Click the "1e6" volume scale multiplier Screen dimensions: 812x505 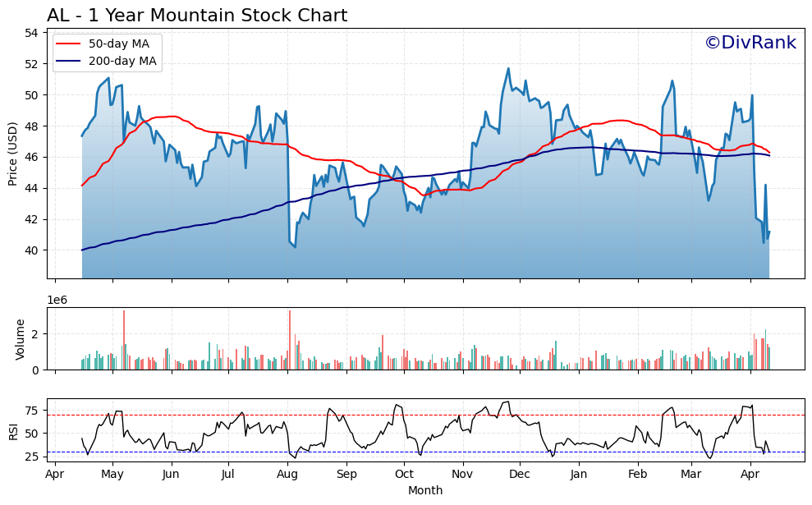click(57, 301)
